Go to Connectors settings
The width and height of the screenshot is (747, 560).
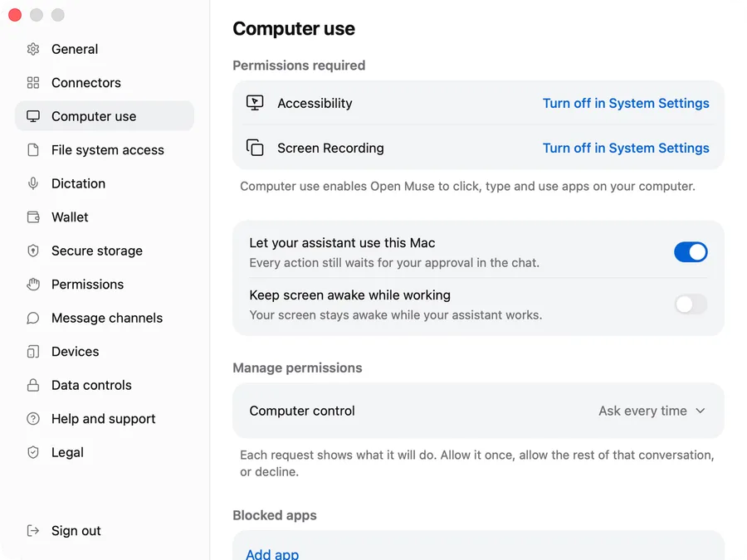[x=105, y=83]
